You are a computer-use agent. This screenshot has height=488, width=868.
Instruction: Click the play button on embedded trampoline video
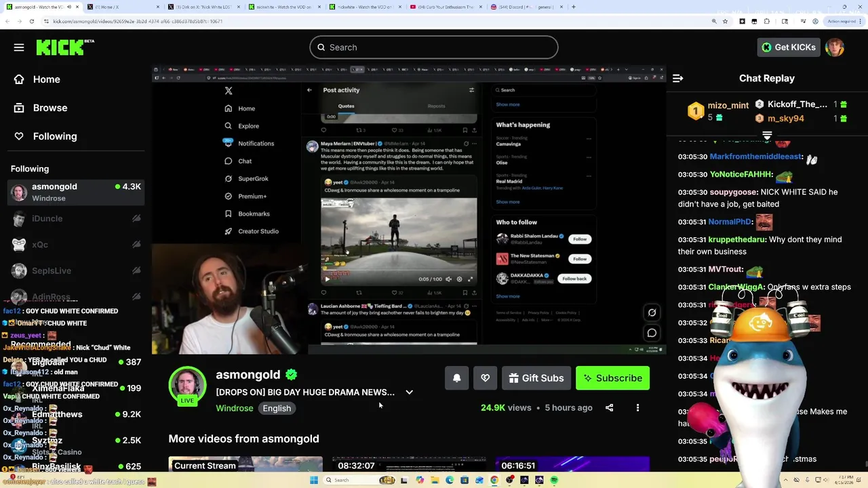click(327, 279)
